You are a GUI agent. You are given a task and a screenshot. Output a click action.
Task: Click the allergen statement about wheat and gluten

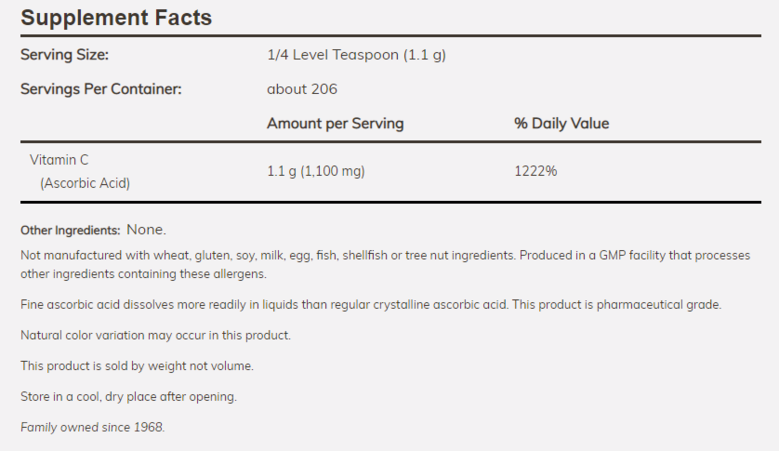point(268,255)
